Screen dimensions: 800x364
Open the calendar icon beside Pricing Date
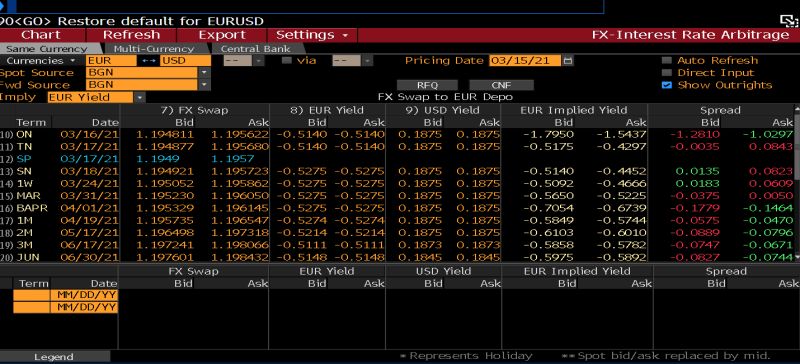567,61
